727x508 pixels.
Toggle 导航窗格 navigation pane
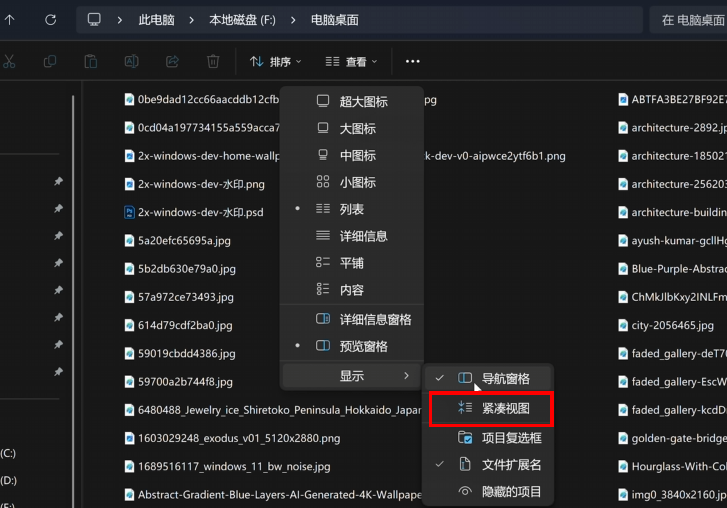[489, 379]
